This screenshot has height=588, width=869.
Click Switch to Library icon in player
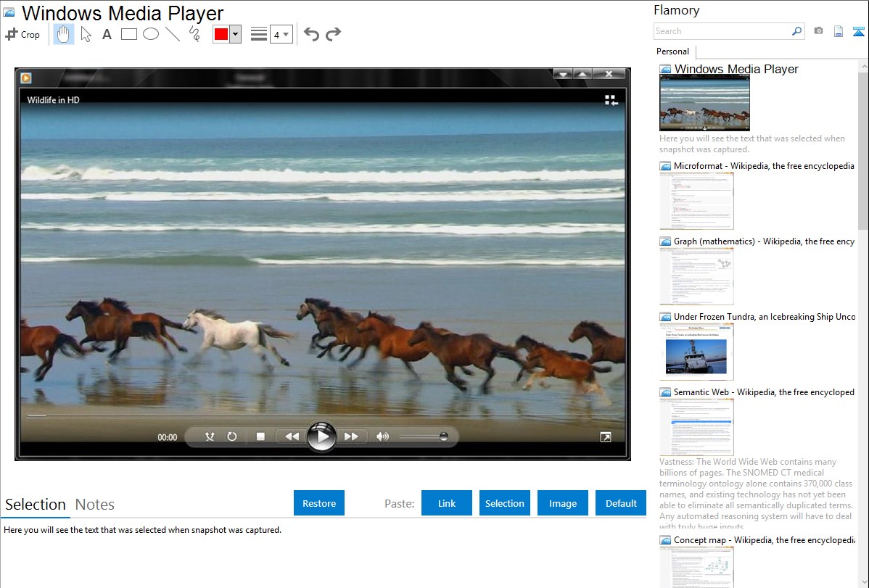611,100
